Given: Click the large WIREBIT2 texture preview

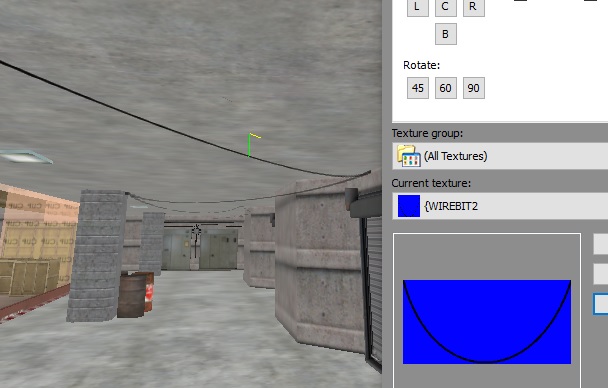Looking at the screenshot, I should (x=487, y=322).
